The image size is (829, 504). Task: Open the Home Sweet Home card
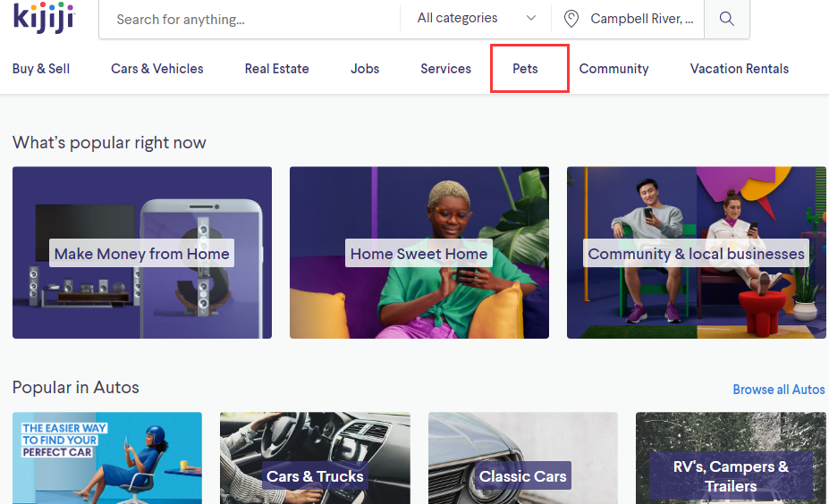coord(419,253)
